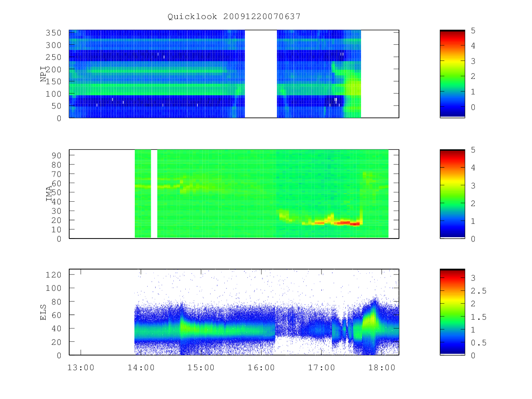This screenshot has height=399, width=532.
Task: Click the ELS spectrogram panel
Action: pos(234,312)
